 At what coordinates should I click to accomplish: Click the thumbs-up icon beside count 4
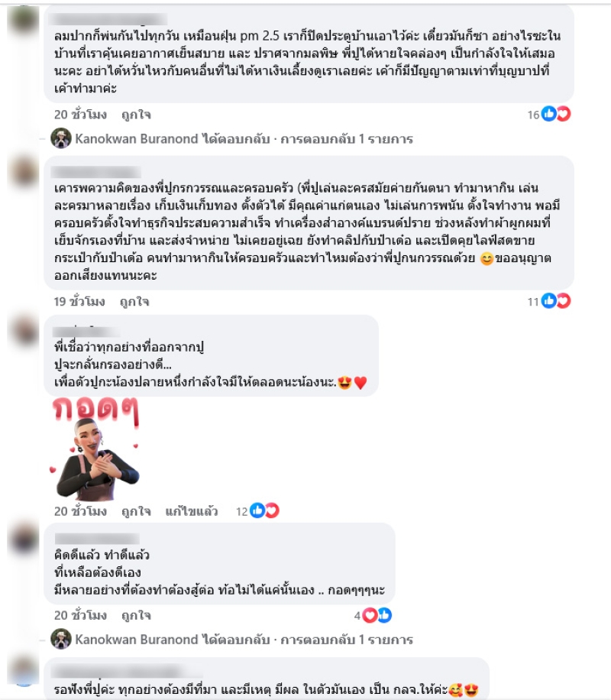385,616
